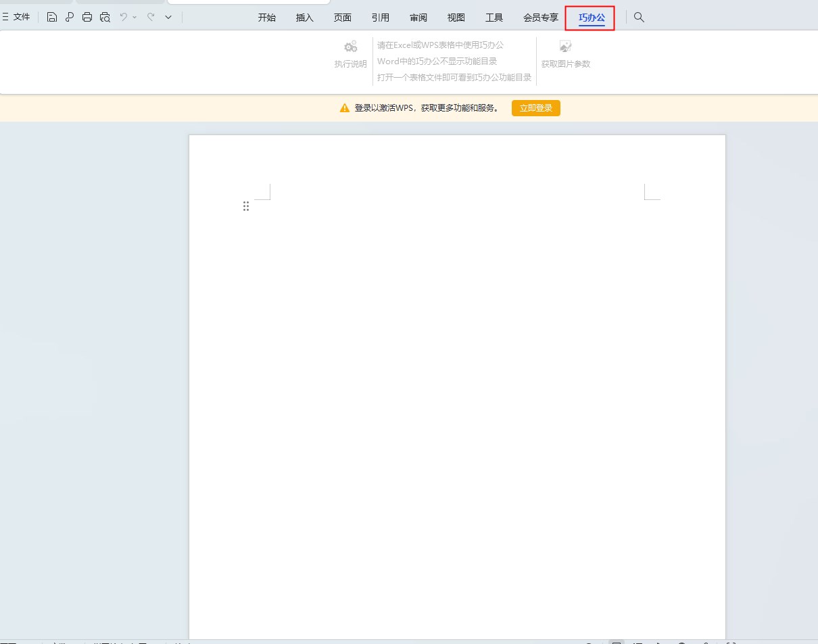Click the Print icon
This screenshot has height=644, width=818.
coord(87,18)
